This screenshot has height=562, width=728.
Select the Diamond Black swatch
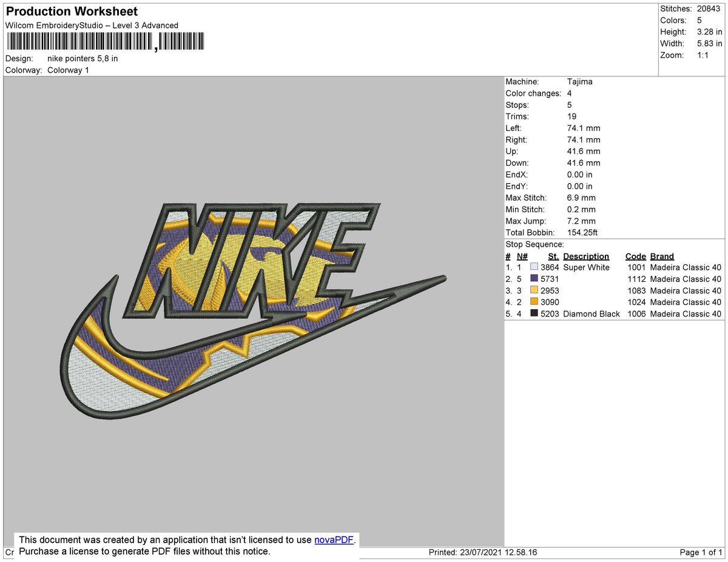pyautogui.click(x=534, y=313)
